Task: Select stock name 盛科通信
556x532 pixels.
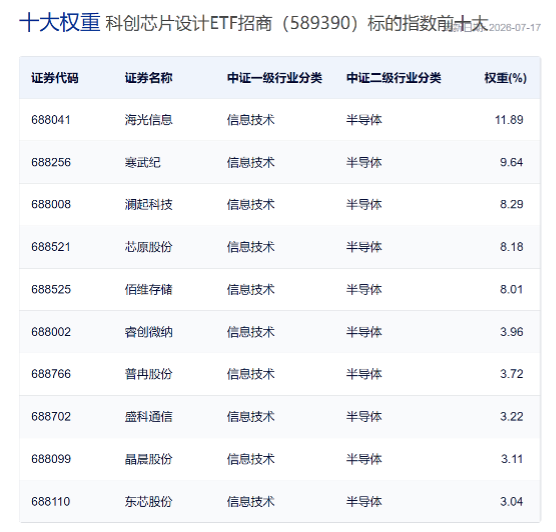Action: point(148,416)
